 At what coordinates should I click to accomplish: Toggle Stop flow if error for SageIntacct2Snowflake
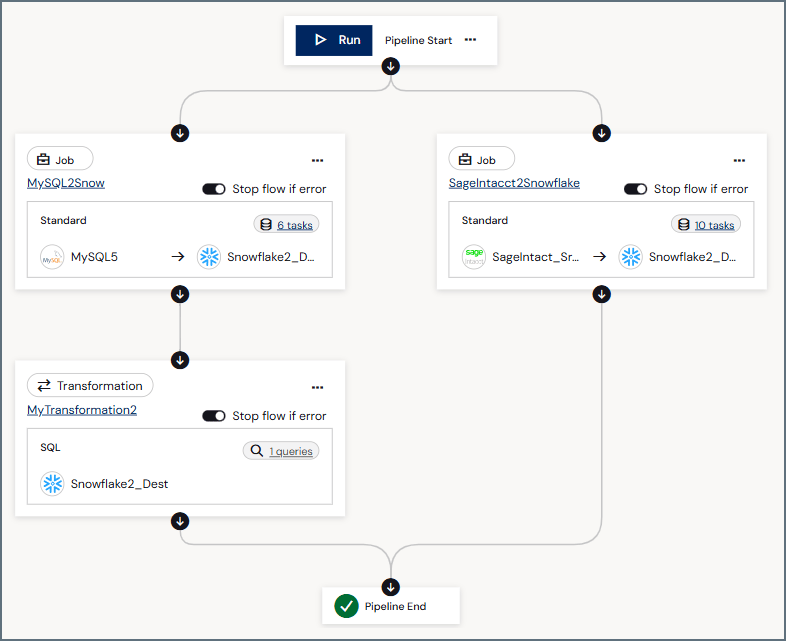636,189
